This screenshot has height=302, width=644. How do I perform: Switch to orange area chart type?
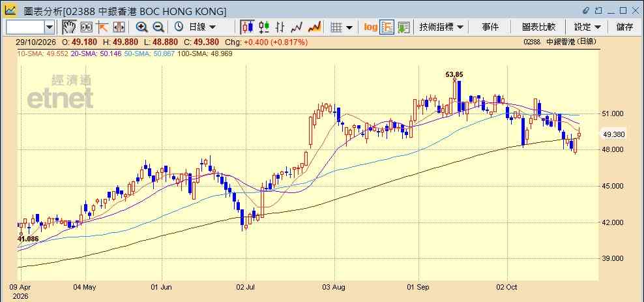coord(314,27)
